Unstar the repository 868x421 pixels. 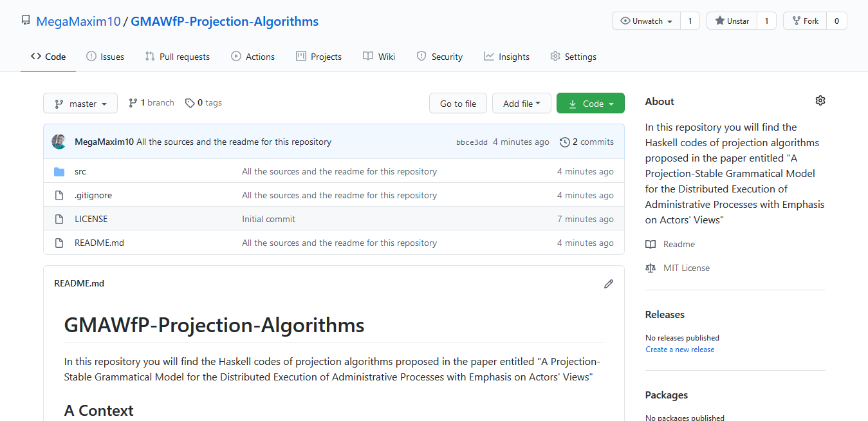(x=732, y=21)
